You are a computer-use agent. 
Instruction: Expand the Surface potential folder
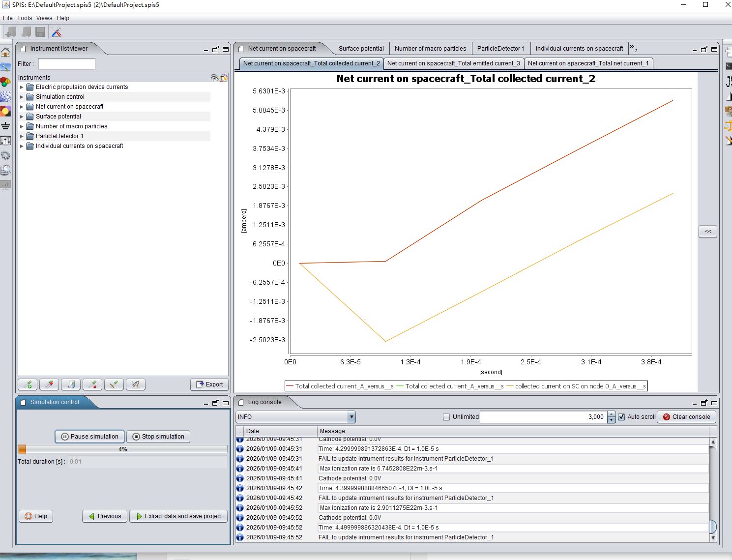click(22, 117)
